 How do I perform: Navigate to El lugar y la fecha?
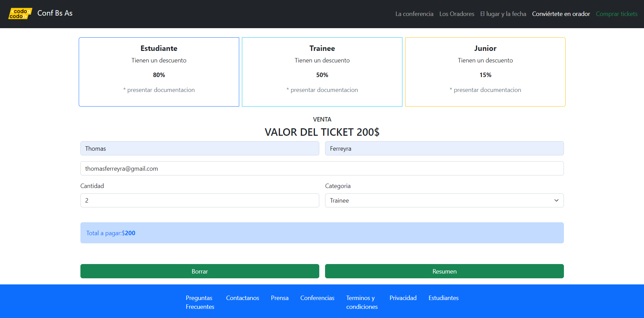coord(503,14)
